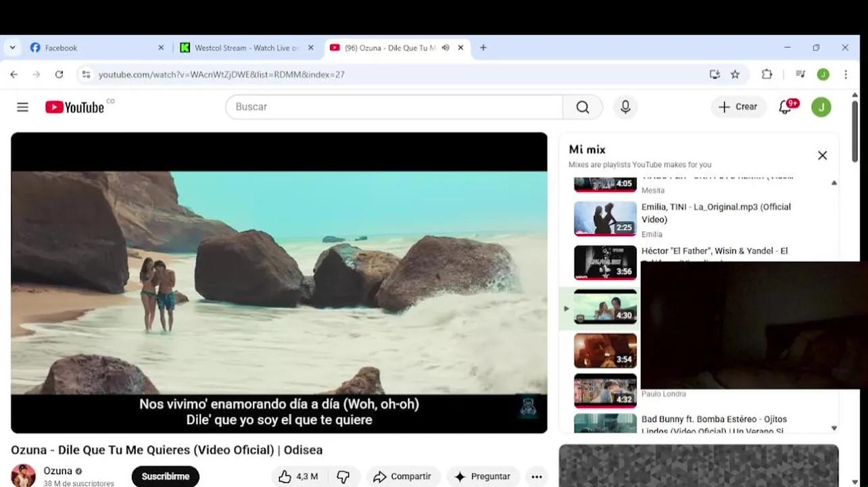Click the video player to pause
Screen dimensions: 868x487
point(279,283)
